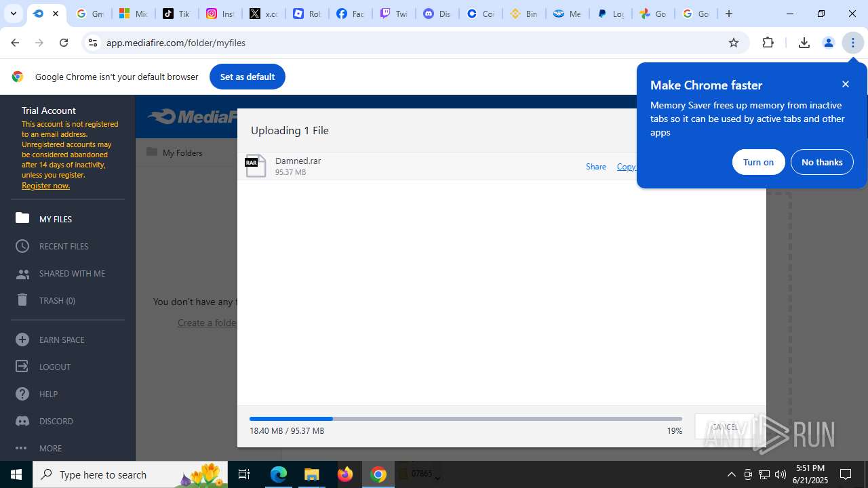
Task: Select the Damned.rar file name
Action: coord(298,161)
